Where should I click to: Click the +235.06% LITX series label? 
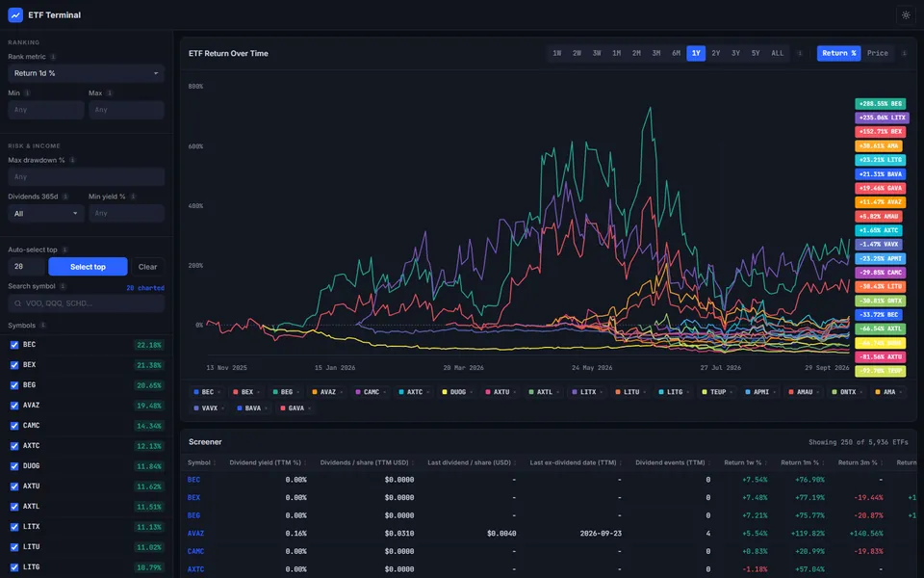[x=883, y=118]
